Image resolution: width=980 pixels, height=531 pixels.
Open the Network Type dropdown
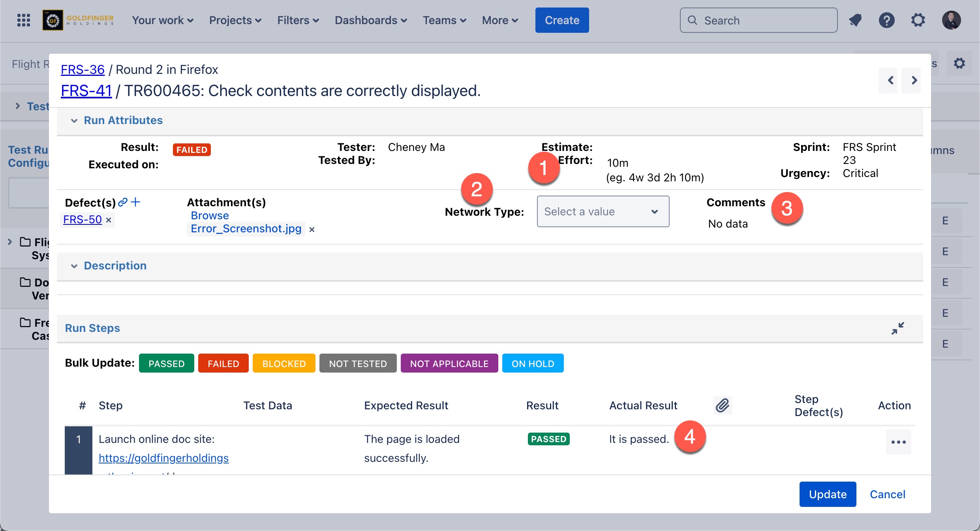click(x=603, y=212)
